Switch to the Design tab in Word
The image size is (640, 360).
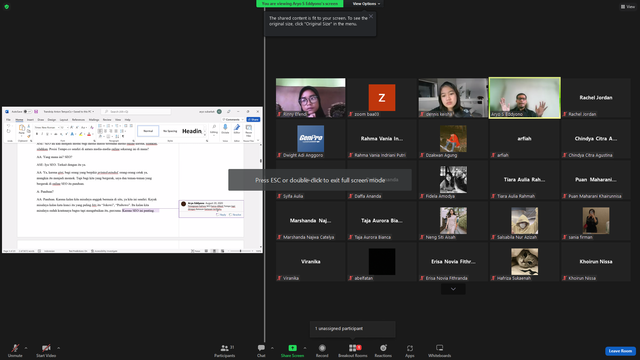coord(51,120)
